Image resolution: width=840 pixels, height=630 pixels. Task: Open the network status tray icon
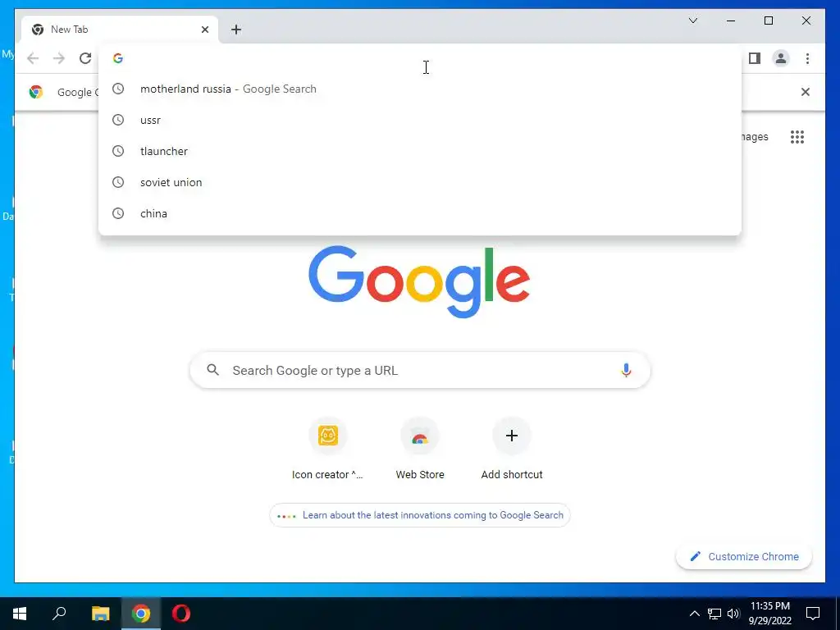click(x=714, y=614)
